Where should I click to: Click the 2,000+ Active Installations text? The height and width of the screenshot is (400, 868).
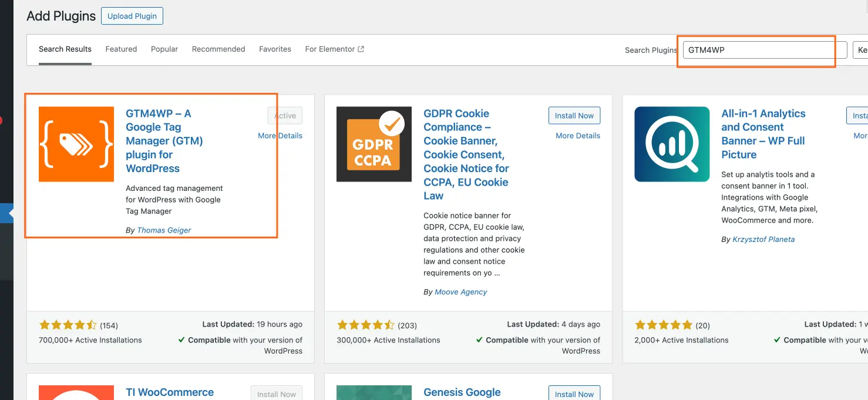coord(681,340)
